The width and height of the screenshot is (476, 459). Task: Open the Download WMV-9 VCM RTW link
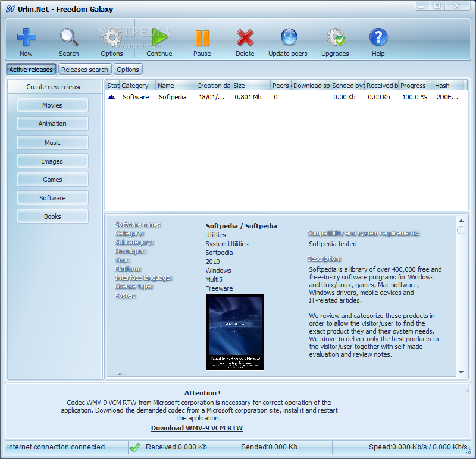pyautogui.click(x=197, y=428)
